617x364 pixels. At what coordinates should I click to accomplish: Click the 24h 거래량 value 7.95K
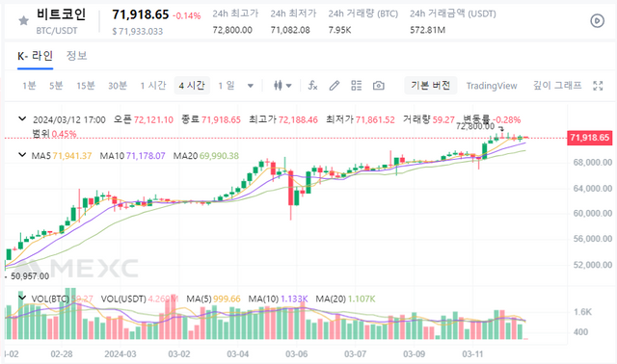[339, 30]
